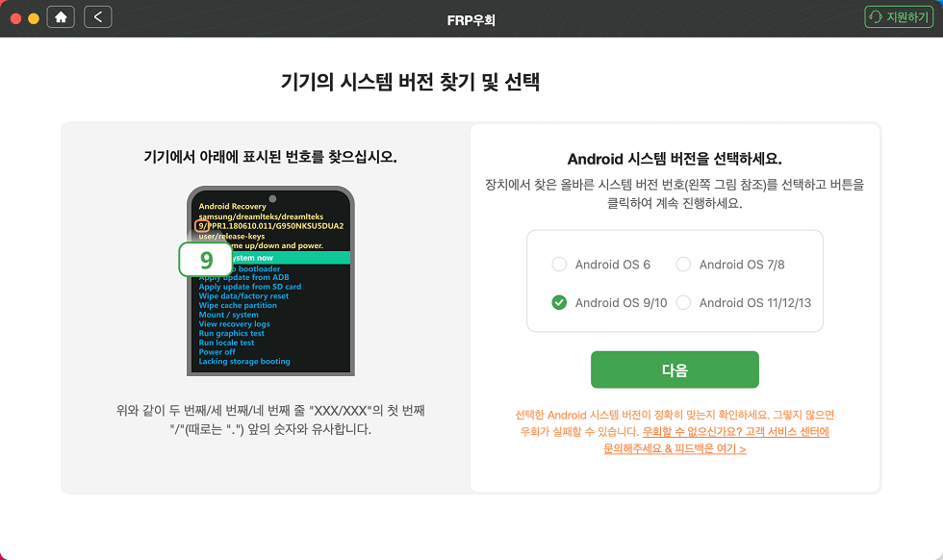Screen dimensions: 943x560
Task: Click the FRP우회 window title
Action: 471,20
